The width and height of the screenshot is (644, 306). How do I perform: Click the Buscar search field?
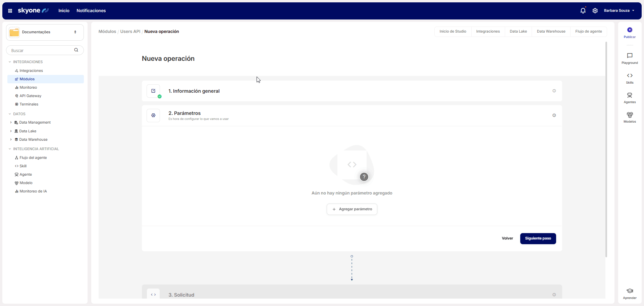click(42, 51)
